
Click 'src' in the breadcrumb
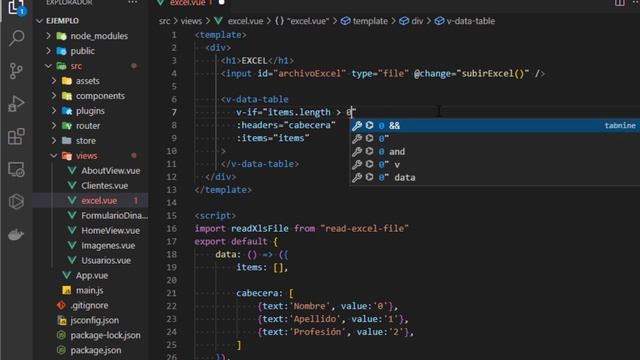tap(164, 21)
